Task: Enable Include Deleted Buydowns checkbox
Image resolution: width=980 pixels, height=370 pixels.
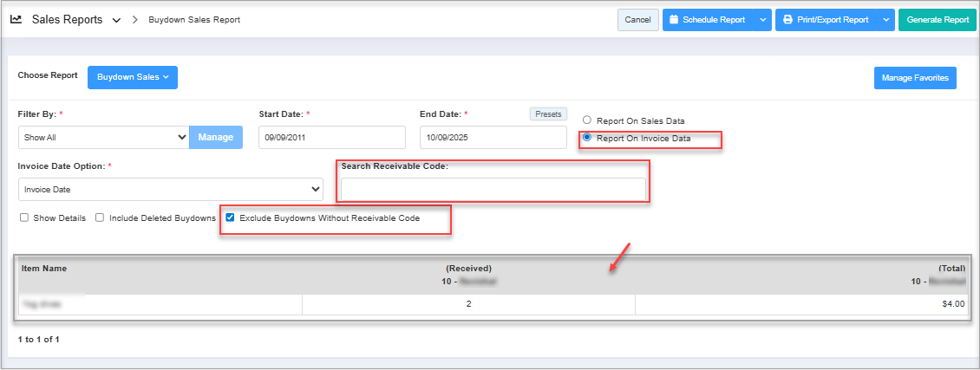Action: [100, 217]
